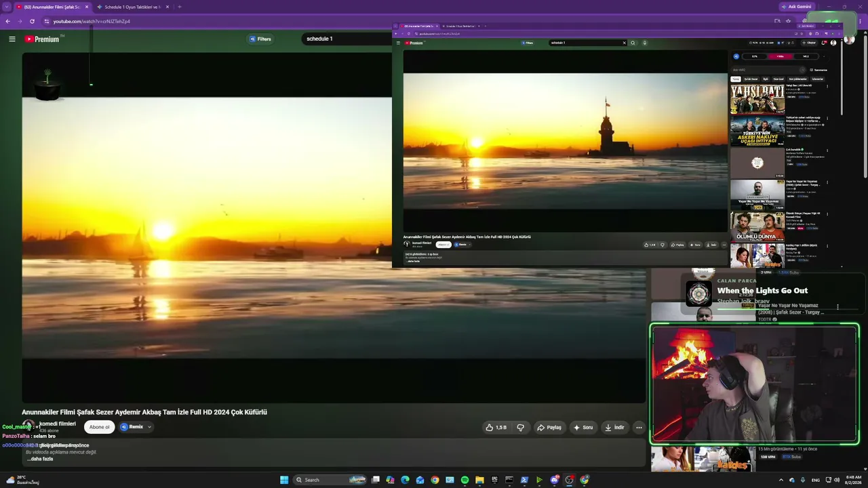Open the Soru ask button

pos(583,428)
